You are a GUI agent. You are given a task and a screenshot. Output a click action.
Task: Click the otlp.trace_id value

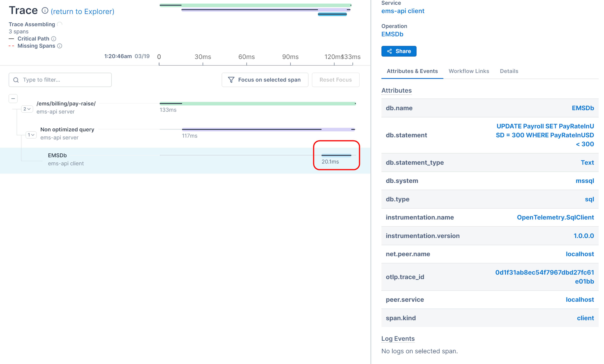544,277
